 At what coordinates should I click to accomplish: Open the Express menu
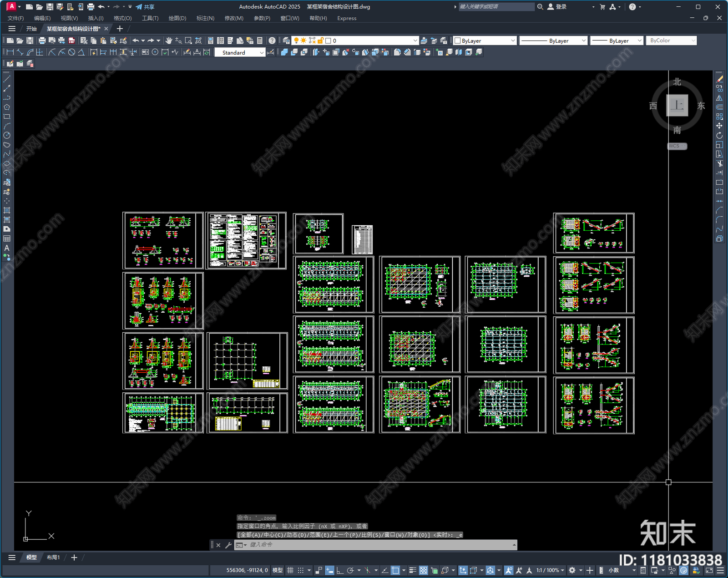coord(347,18)
